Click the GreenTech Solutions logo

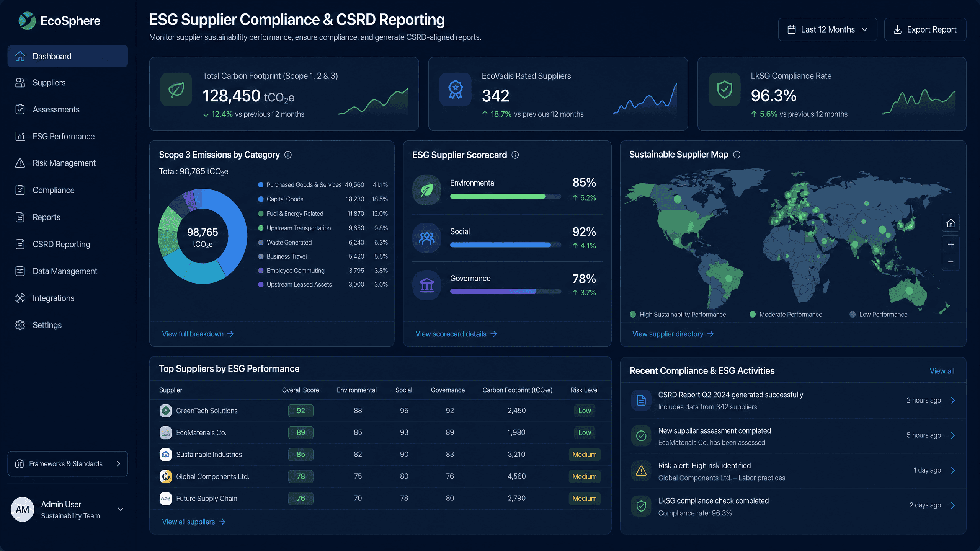click(166, 411)
